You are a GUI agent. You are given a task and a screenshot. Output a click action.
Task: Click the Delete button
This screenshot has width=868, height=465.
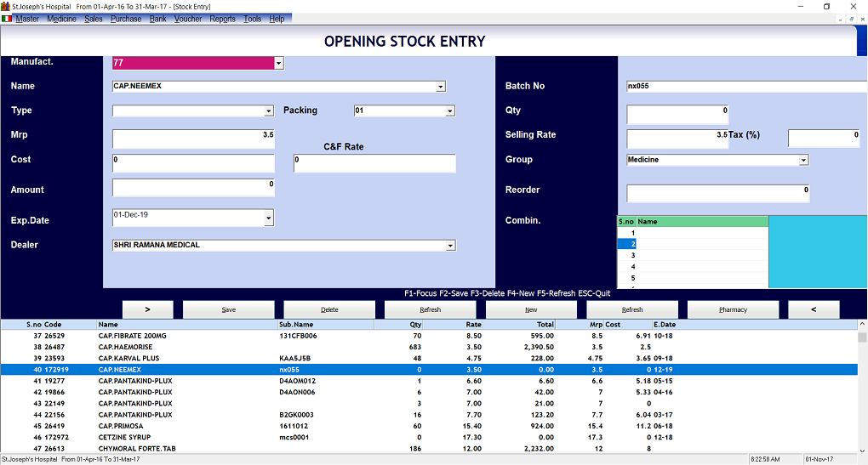click(329, 309)
